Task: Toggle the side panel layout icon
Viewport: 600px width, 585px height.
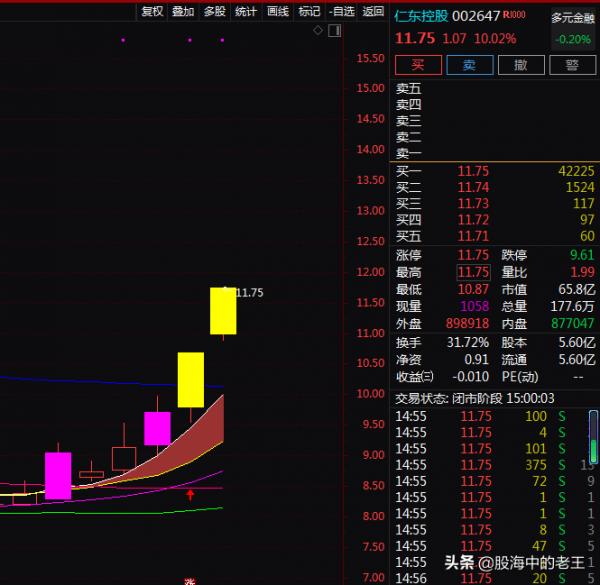Action: point(333,31)
